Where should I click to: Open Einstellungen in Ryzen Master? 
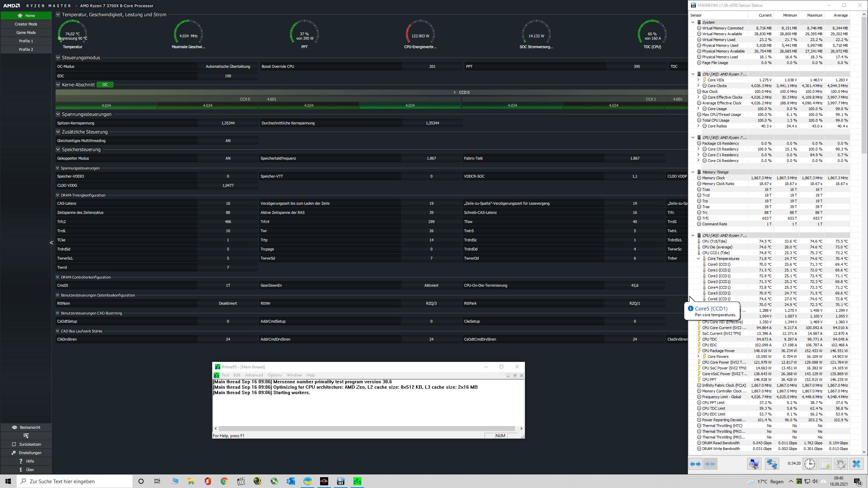pos(26,453)
